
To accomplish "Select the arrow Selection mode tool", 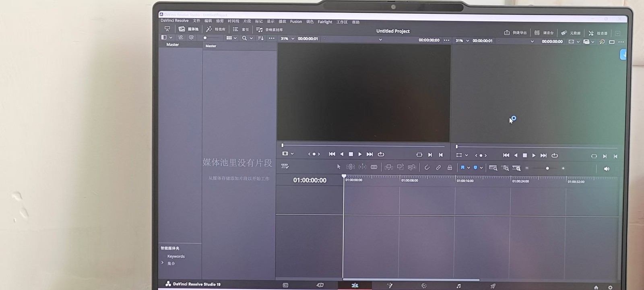I will [339, 167].
